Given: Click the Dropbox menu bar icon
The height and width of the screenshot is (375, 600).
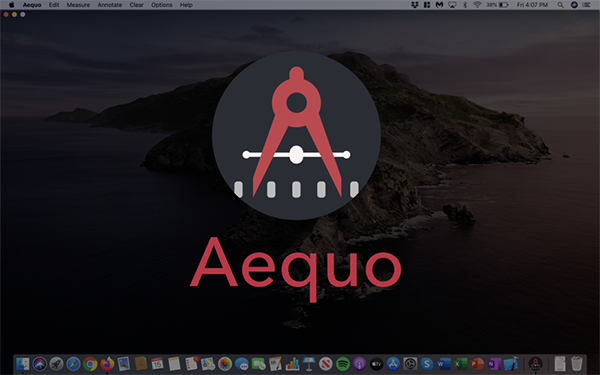Looking at the screenshot, I should (414, 5).
